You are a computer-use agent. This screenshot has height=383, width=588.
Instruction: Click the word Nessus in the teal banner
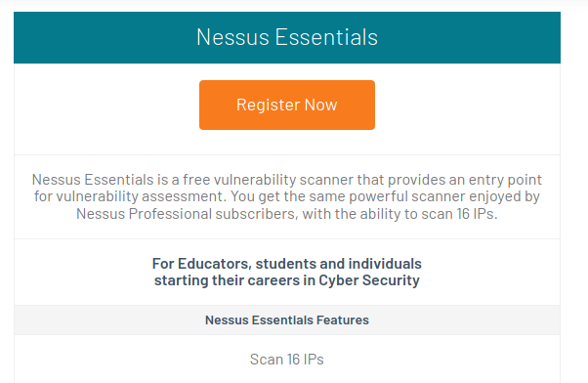[232, 37]
